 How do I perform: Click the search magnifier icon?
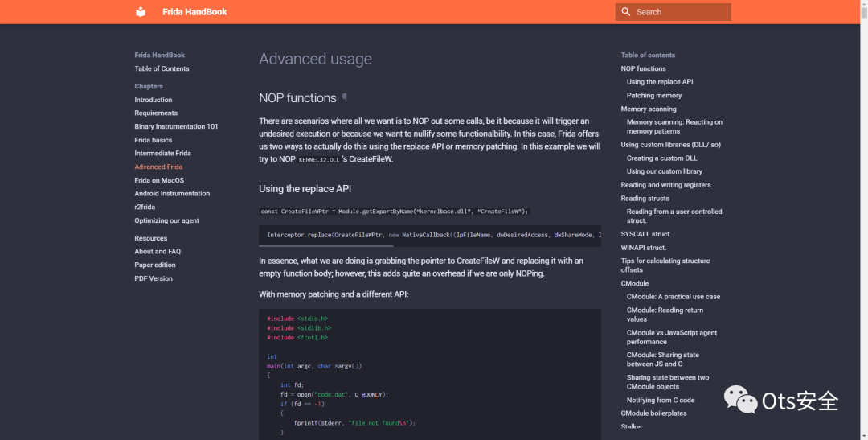point(626,12)
